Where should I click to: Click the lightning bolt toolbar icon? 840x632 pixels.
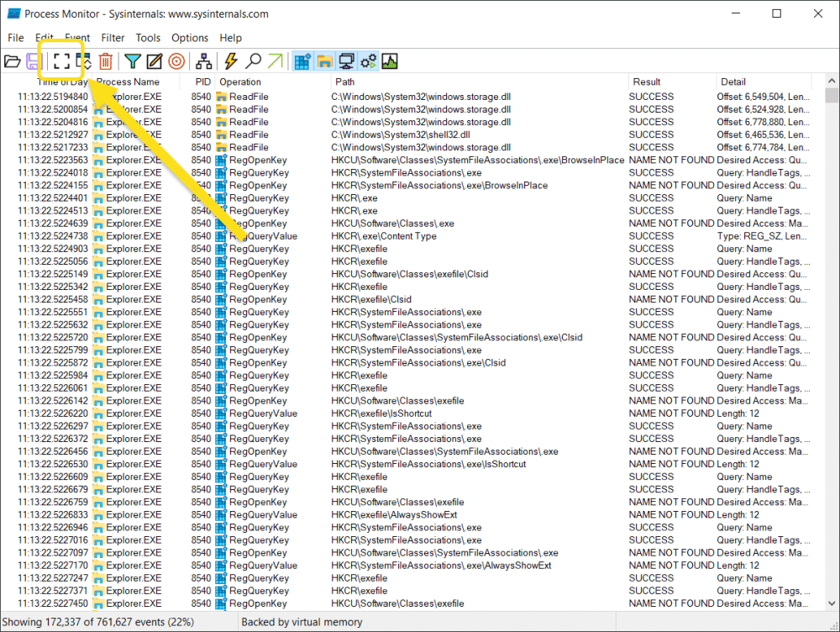tap(231, 61)
